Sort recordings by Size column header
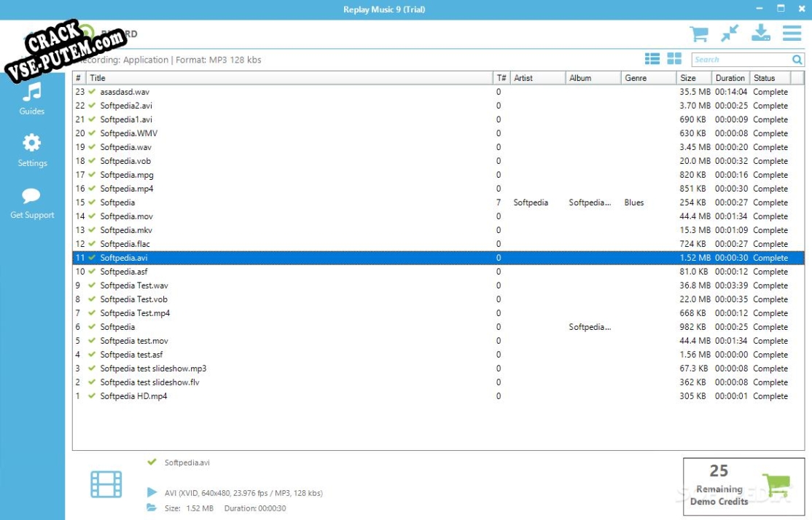 pos(689,78)
